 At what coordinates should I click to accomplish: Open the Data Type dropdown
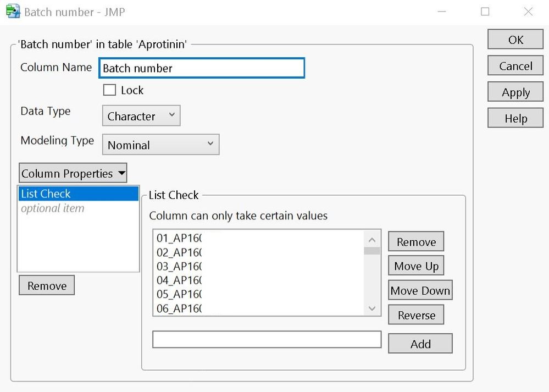point(141,116)
